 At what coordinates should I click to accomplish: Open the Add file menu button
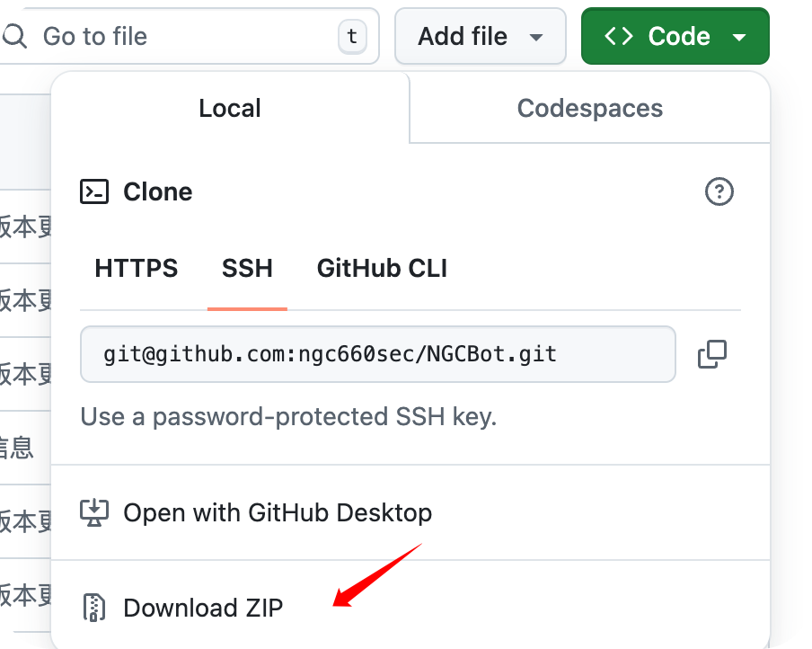coord(480,36)
